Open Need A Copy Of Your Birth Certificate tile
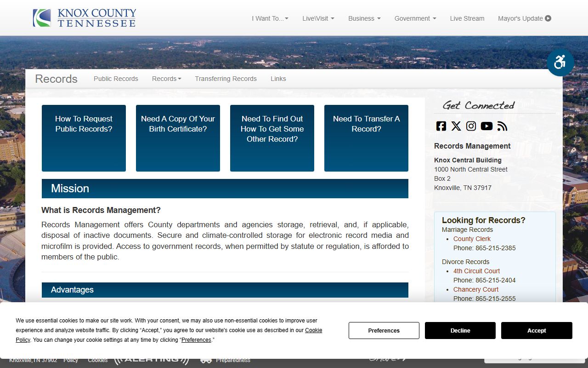Viewport: 588px width, 368px height. [178, 138]
